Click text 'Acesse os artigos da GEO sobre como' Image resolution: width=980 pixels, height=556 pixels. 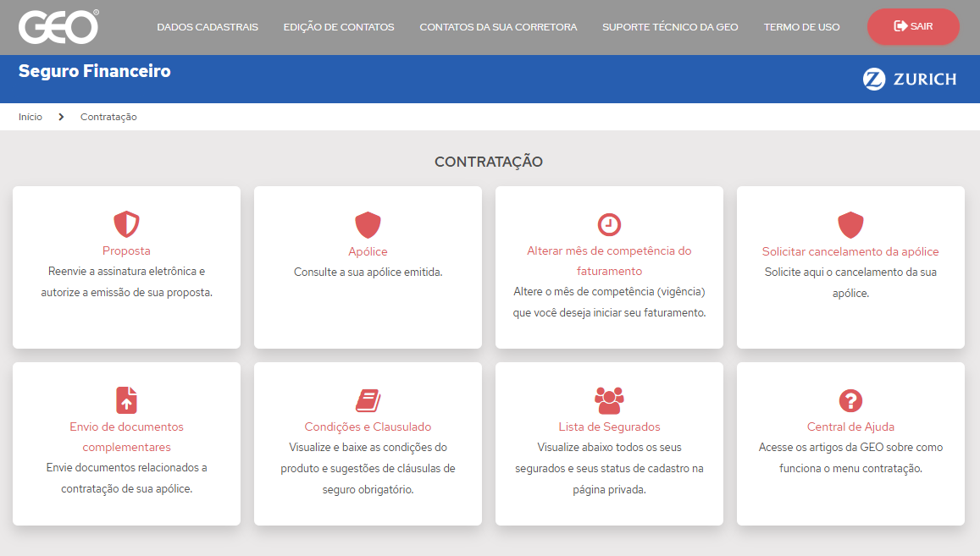click(x=850, y=448)
